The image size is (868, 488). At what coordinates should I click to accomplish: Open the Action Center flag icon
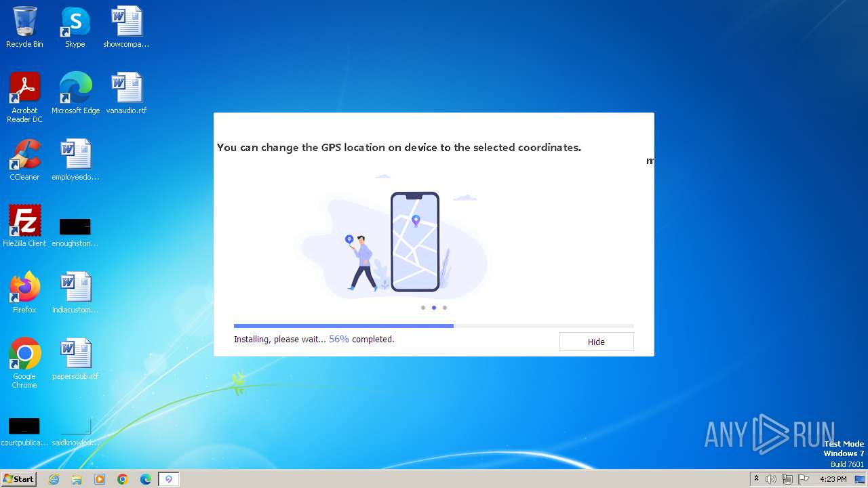coord(804,479)
